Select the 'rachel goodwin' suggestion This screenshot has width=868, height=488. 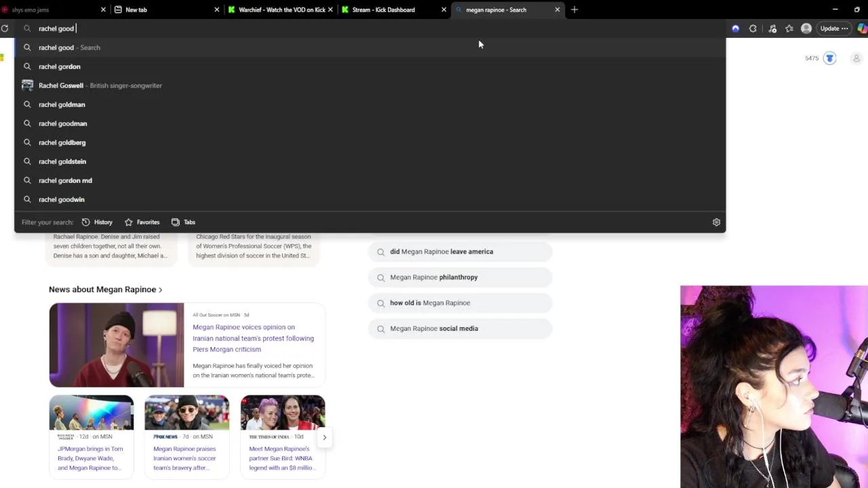370,199
